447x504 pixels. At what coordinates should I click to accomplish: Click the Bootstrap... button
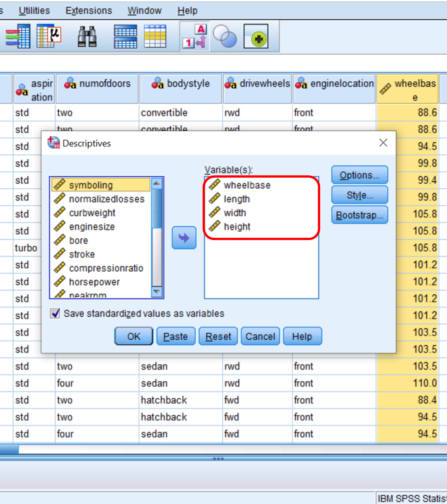tap(359, 215)
